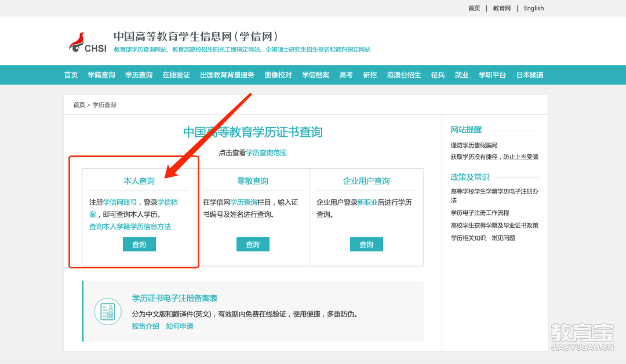626x364 pixels.
Task: Click 查询 button under 企业用户查询
Action: [x=366, y=244]
